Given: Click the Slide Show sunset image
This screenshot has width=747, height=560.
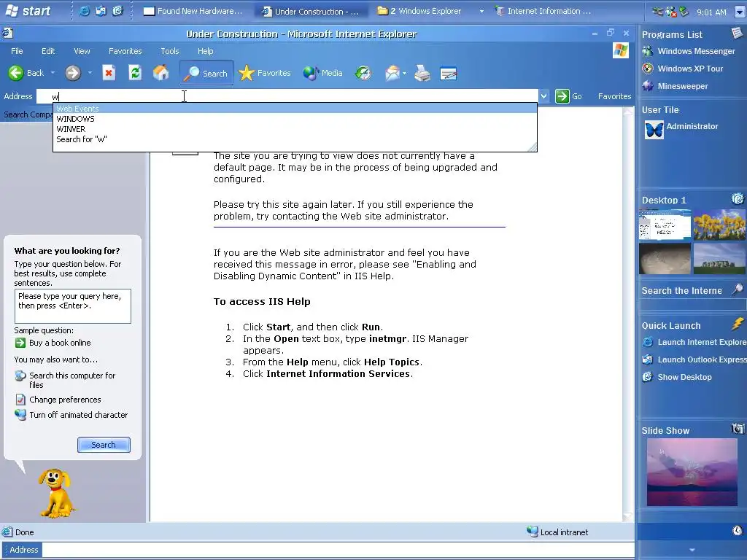Looking at the screenshot, I should point(692,472).
